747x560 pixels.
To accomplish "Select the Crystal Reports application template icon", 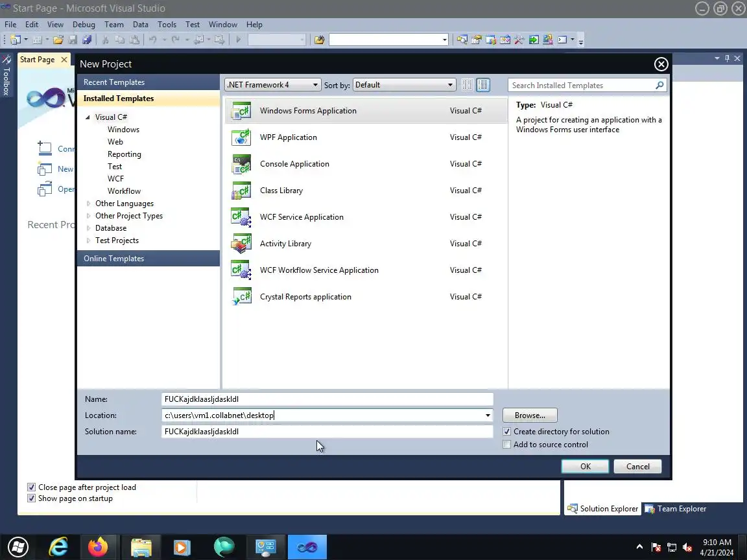I will (x=241, y=297).
